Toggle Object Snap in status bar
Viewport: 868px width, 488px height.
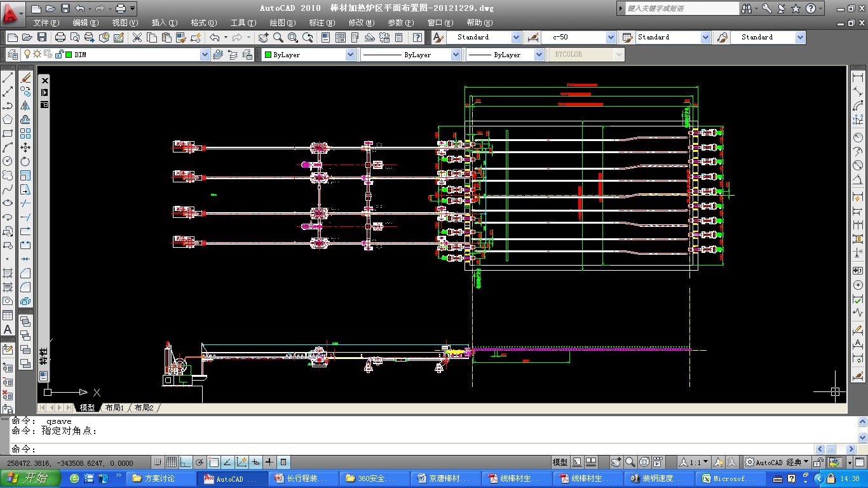pyautogui.click(x=214, y=462)
